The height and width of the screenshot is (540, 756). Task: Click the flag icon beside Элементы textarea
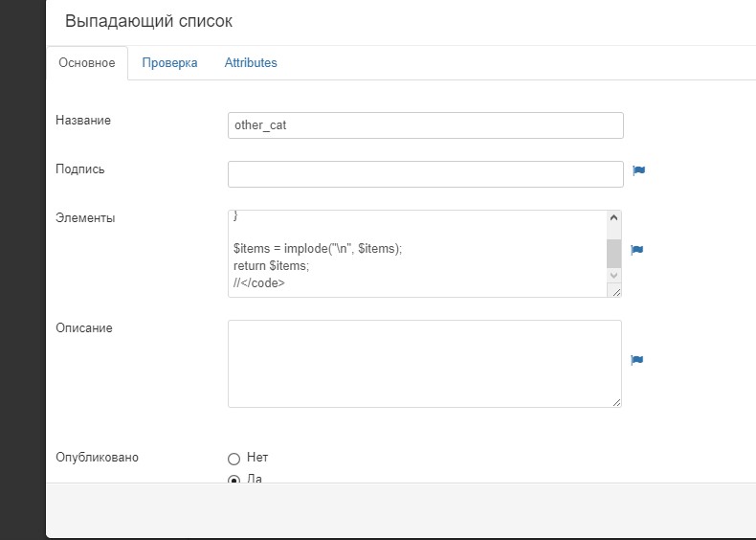click(x=637, y=250)
